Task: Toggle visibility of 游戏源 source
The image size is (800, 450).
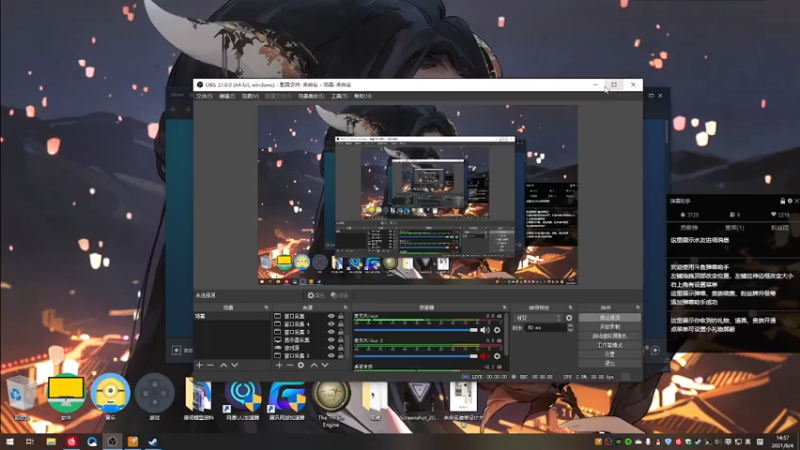Action: [x=331, y=347]
